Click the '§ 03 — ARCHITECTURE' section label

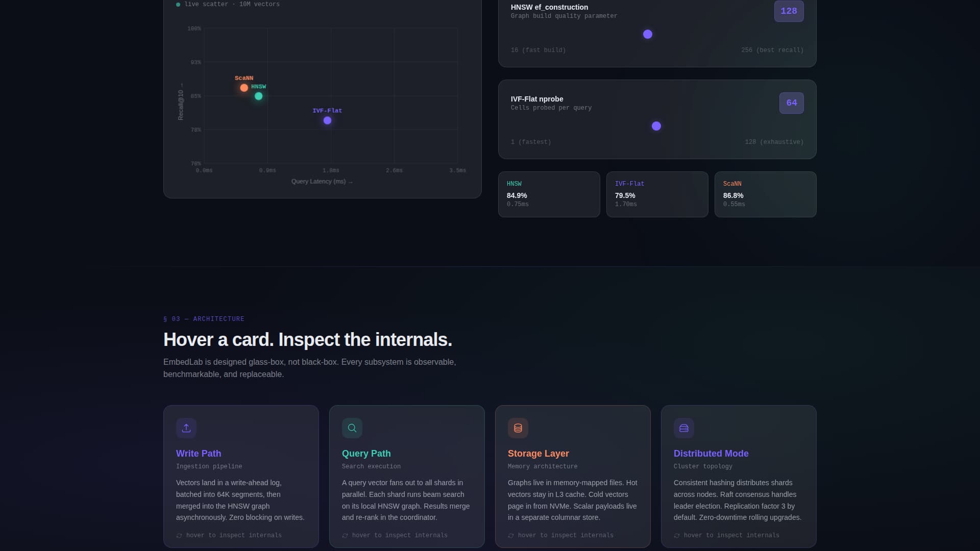[204, 319]
